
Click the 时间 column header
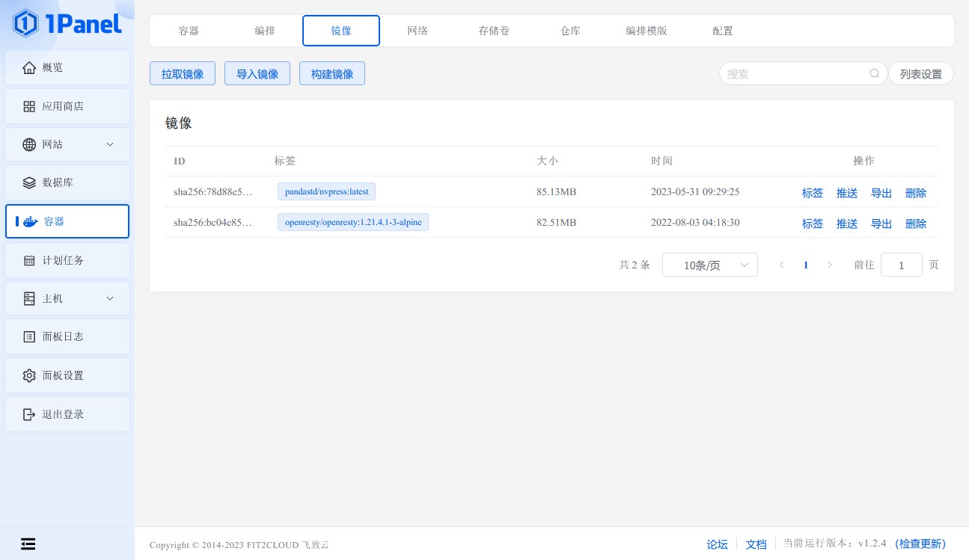pyautogui.click(x=661, y=161)
